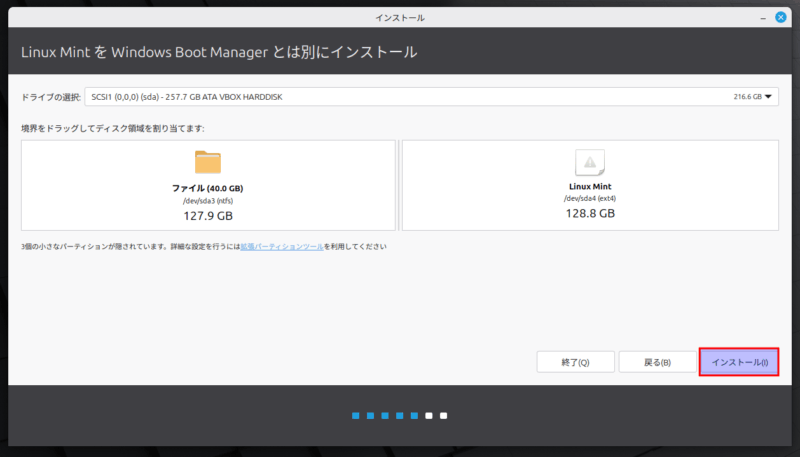Click the 127.9 GB size label
This screenshot has width=800, height=457.
(x=207, y=215)
